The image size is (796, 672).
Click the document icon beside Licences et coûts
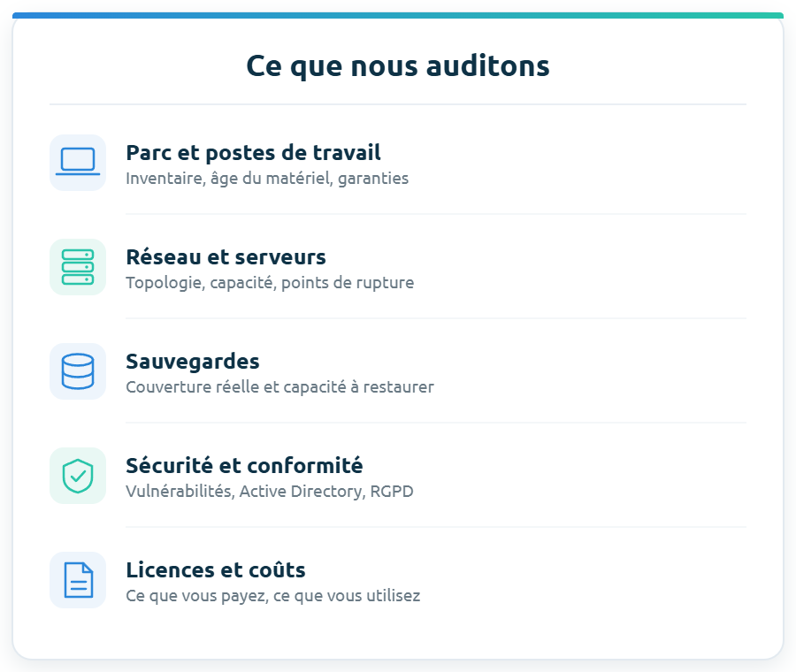[x=78, y=580]
